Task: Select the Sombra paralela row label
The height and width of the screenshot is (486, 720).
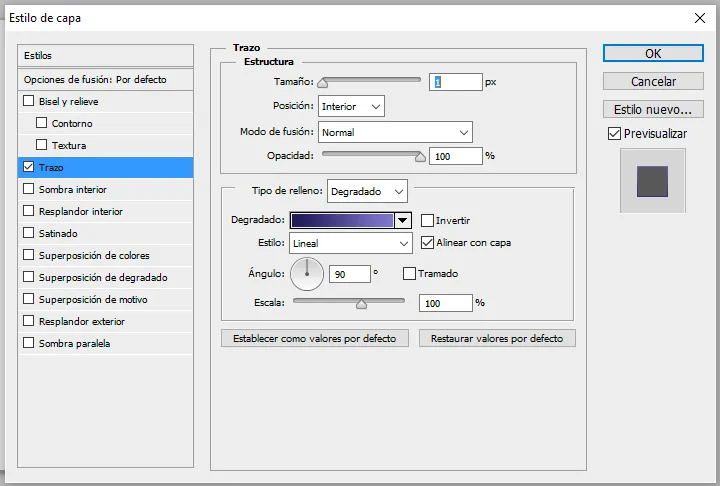Action: click(x=74, y=344)
